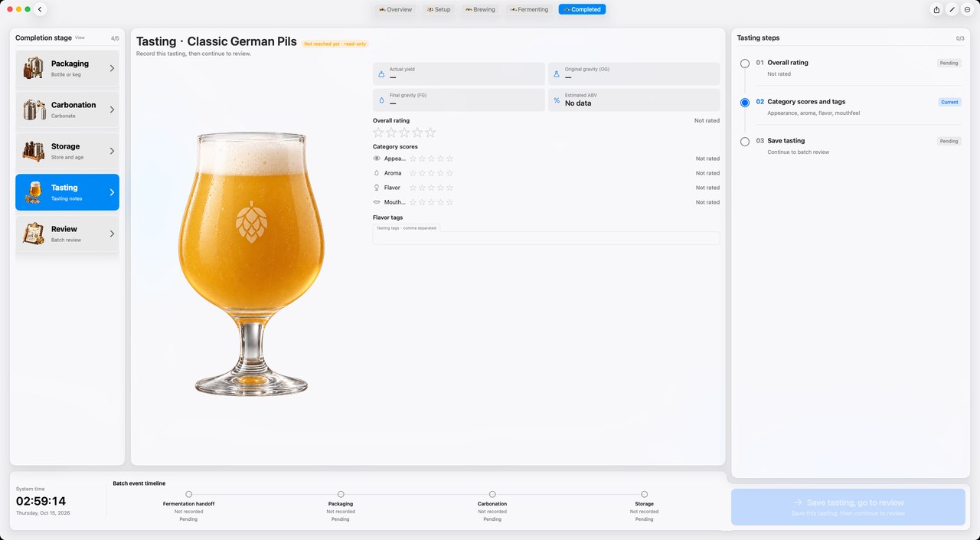Click the Storage timeline marker
Screen dimensions: 980x540
tap(645, 494)
